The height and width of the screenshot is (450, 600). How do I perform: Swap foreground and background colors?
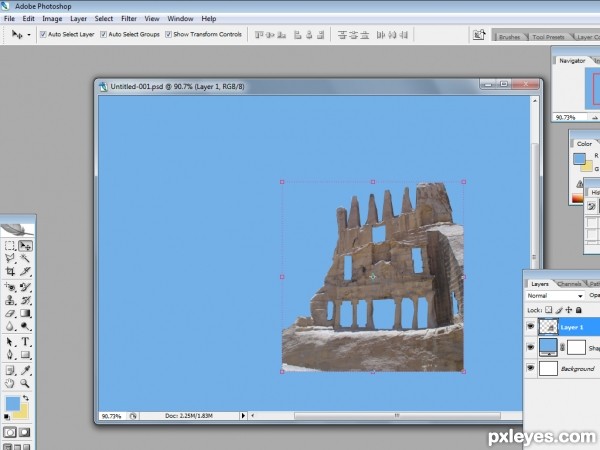click(26, 398)
